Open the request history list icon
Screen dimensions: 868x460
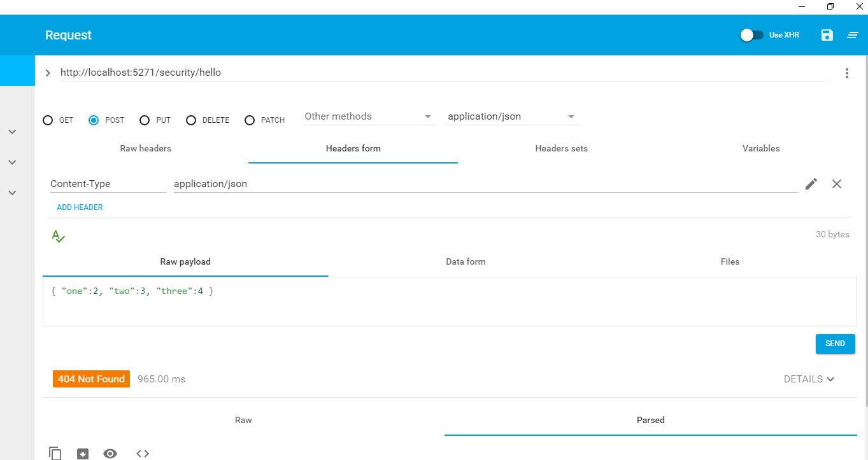coord(853,35)
